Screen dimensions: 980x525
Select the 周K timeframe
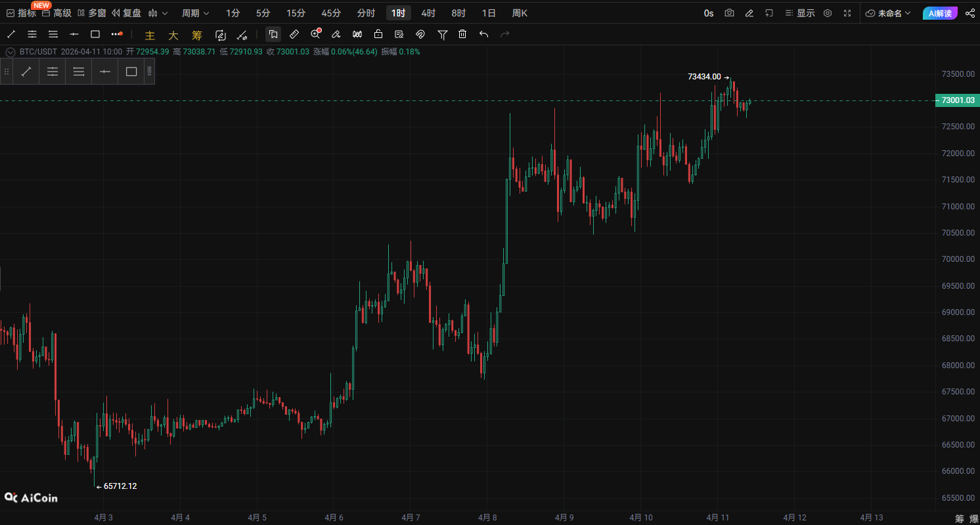coord(520,13)
